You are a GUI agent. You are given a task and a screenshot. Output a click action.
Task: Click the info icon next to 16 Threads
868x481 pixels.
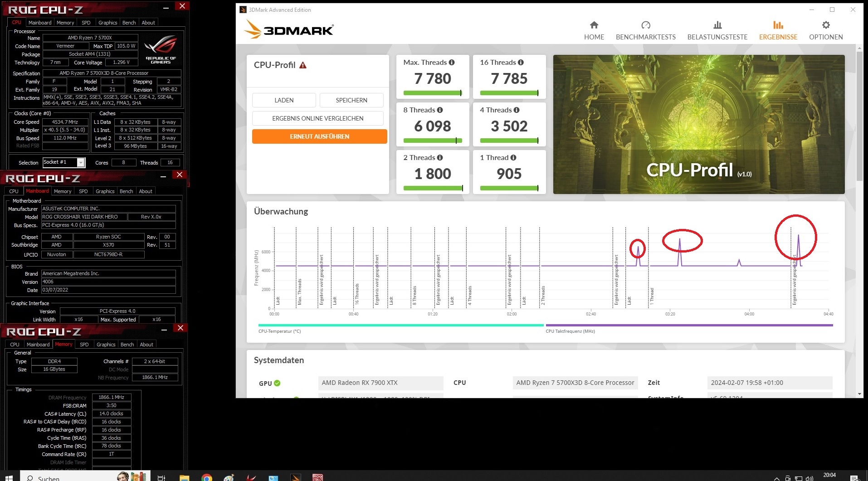point(521,62)
